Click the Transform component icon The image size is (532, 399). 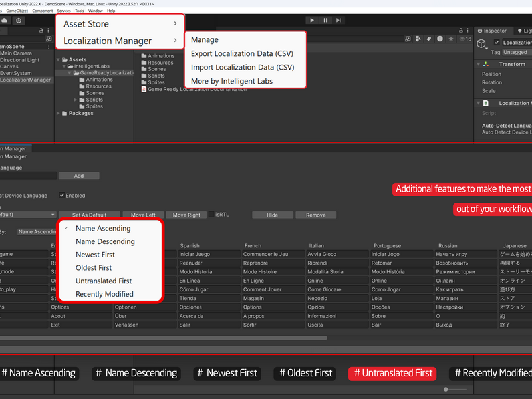coord(486,64)
